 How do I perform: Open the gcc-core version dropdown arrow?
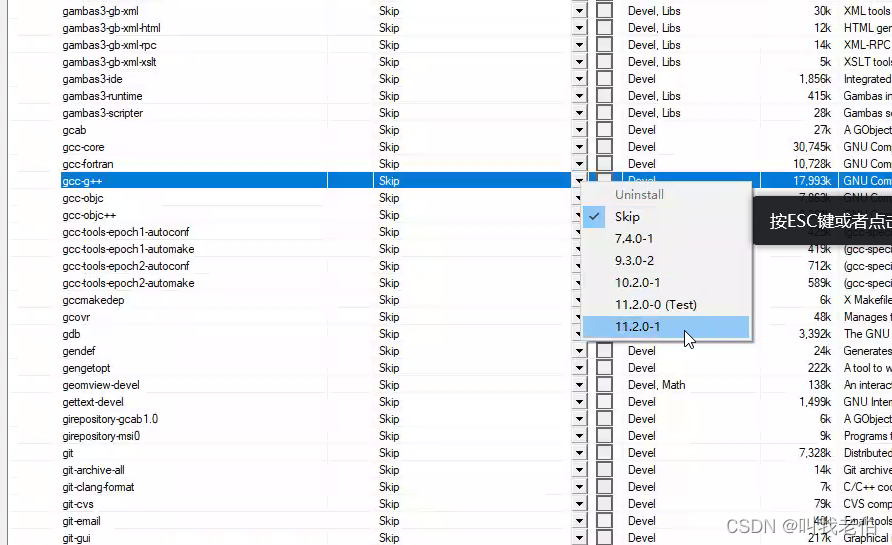[579, 147]
